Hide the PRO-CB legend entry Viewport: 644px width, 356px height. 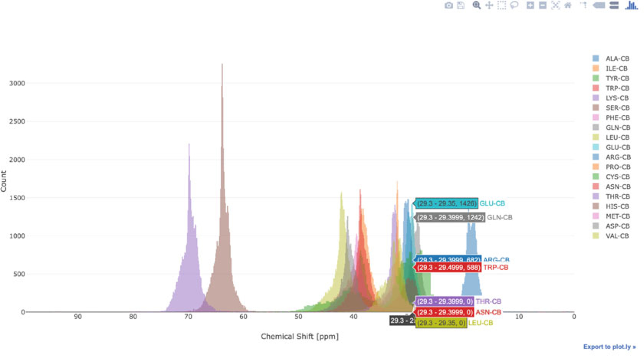pyautogui.click(x=611, y=167)
